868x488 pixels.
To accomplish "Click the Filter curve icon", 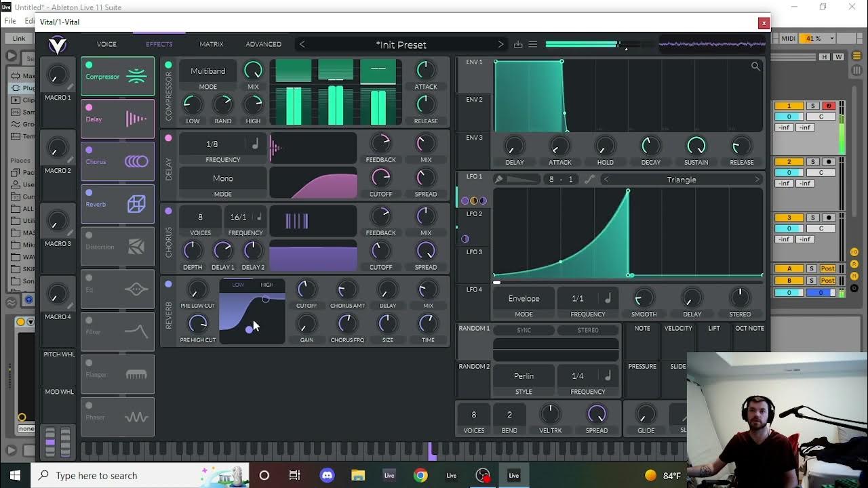I will click(136, 332).
